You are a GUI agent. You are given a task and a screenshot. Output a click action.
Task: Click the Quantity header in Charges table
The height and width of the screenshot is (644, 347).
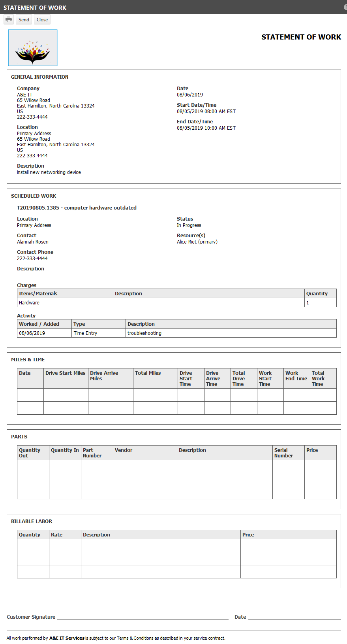321,294
